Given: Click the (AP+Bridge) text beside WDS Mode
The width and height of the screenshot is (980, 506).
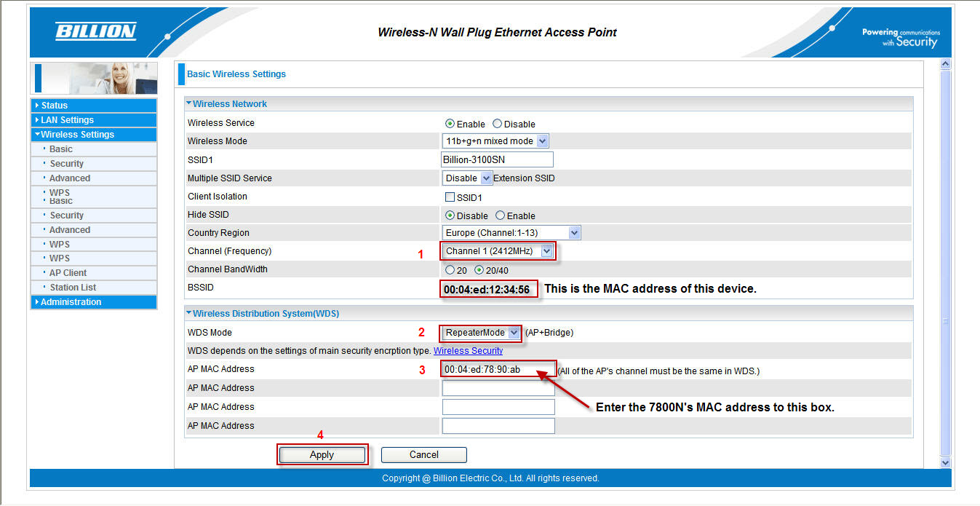Looking at the screenshot, I should click(x=549, y=333).
